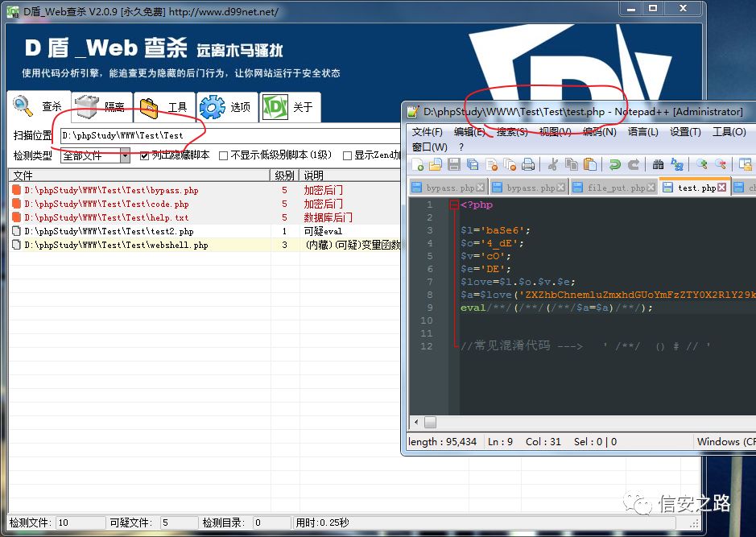Open the 工具(O) menu in Notepad++
The image size is (756, 537).
pyautogui.click(x=729, y=131)
